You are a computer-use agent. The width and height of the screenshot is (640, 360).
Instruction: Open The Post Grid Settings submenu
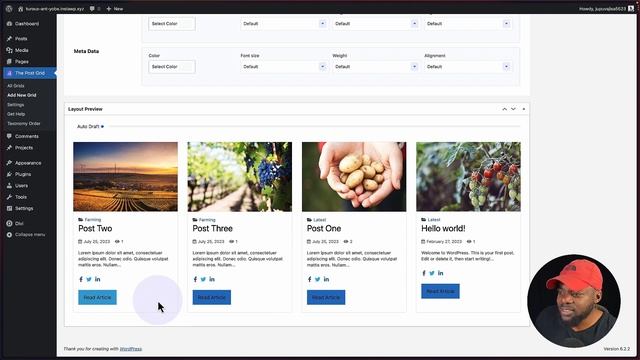click(16, 105)
